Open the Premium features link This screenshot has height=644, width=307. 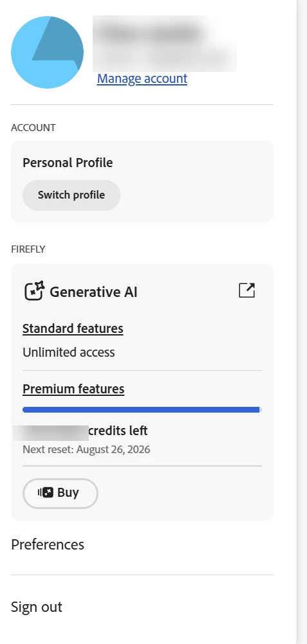pyautogui.click(x=73, y=389)
